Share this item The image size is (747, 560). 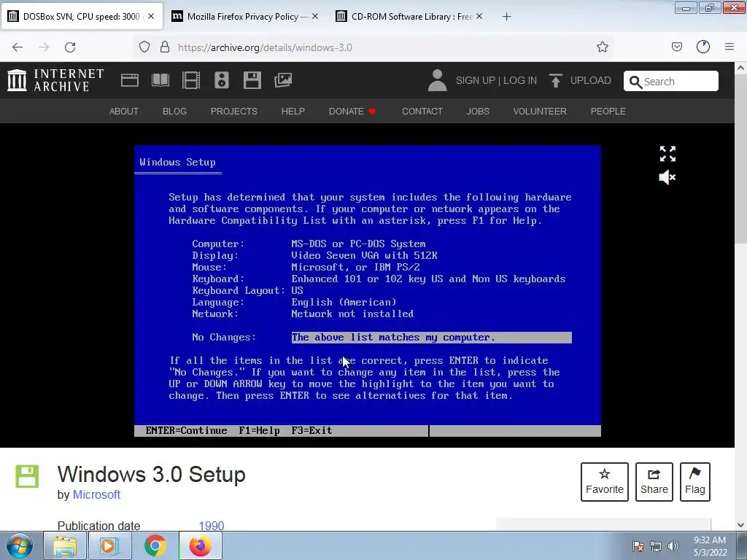point(654,482)
